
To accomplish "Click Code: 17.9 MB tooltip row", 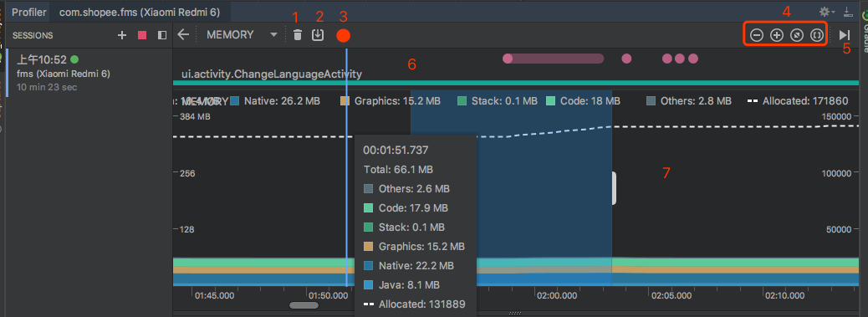I will coord(406,208).
